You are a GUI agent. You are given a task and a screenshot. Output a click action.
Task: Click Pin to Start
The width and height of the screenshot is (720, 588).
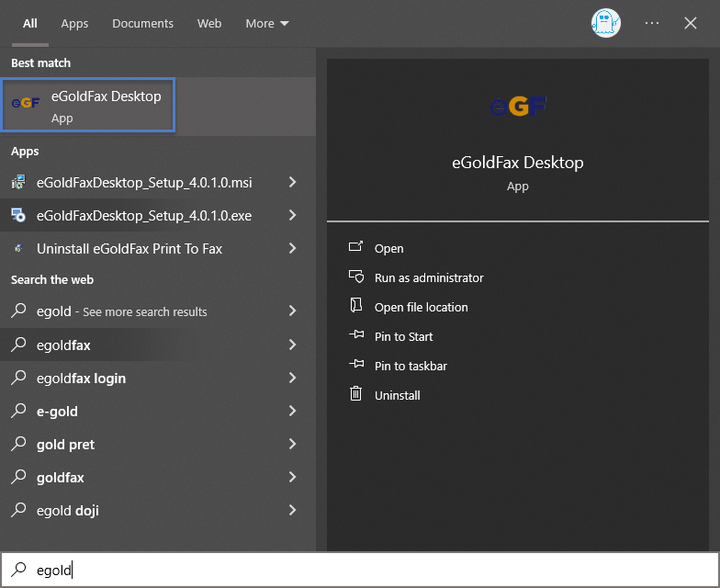click(x=404, y=336)
